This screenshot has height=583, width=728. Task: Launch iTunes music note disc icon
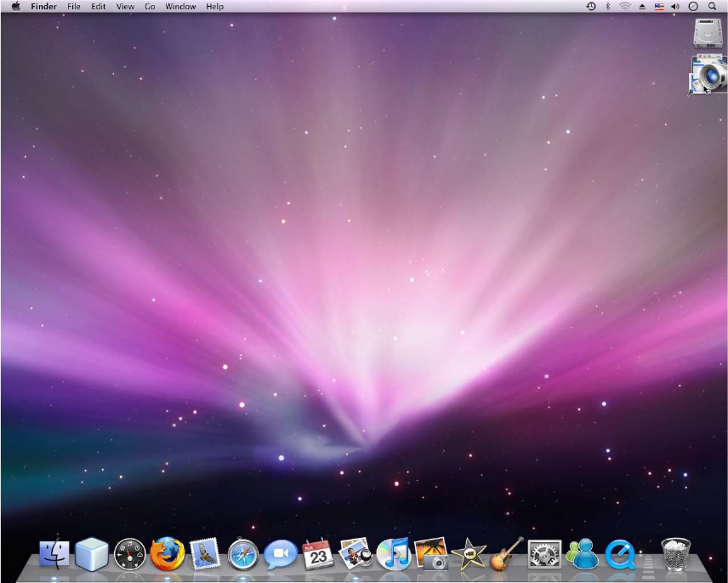393,553
